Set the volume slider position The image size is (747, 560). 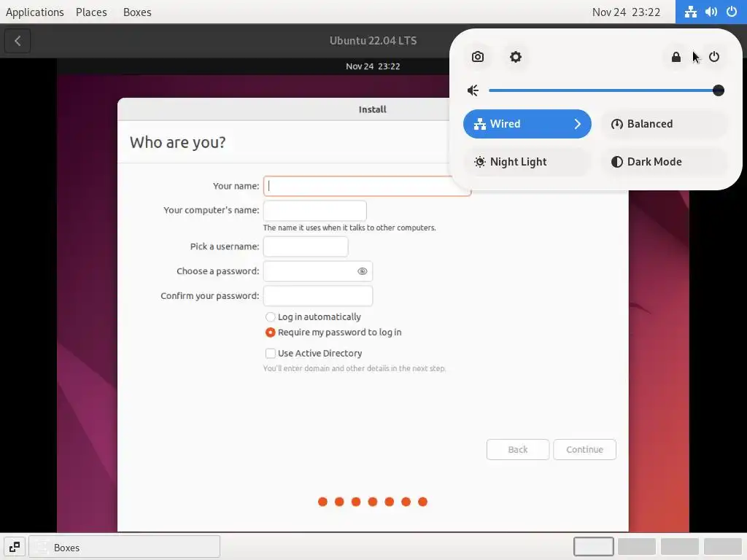(605, 90)
